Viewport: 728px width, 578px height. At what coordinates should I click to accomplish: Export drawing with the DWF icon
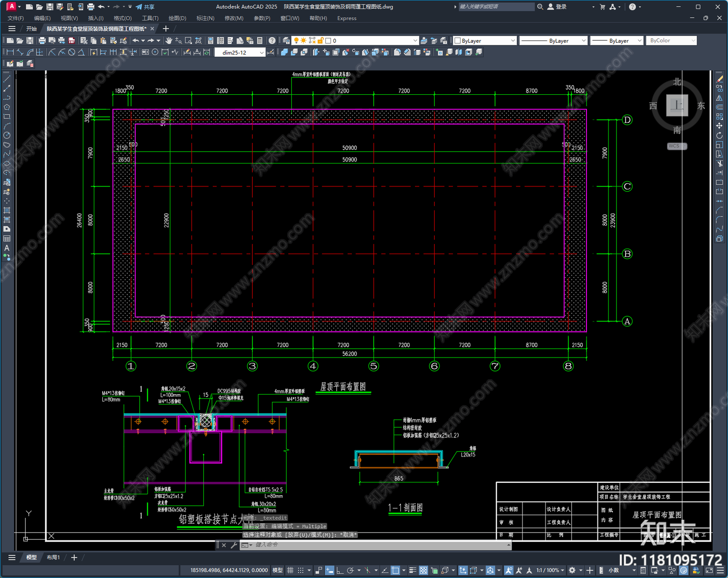point(71,41)
